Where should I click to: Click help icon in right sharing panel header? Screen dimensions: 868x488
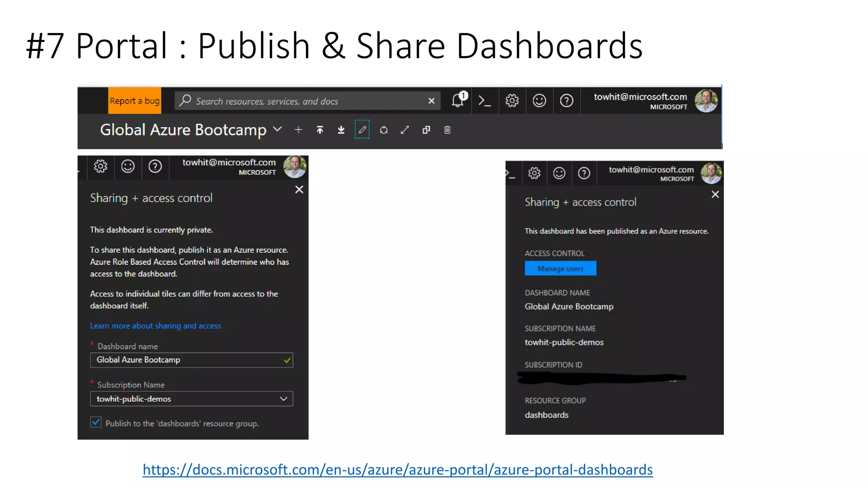(x=584, y=173)
